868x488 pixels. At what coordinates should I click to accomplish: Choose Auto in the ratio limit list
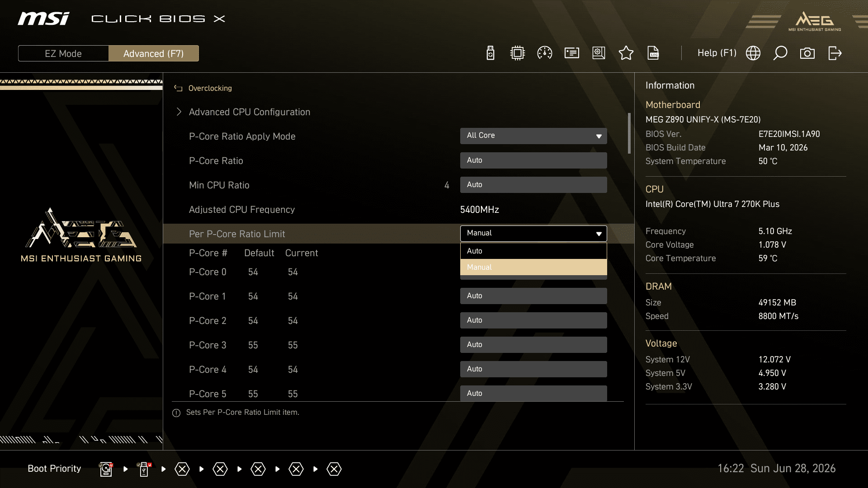coord(533,251)
